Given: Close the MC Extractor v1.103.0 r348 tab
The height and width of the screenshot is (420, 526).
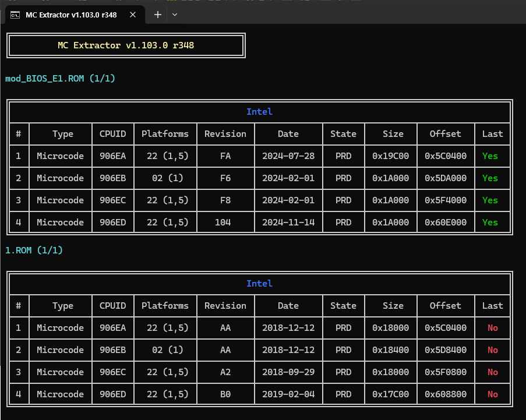Looking at the screenshot, I should click(x=133, y=15).
